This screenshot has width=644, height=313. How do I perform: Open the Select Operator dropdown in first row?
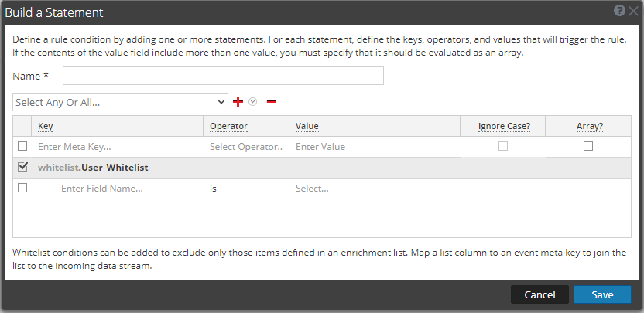(246, 146)
